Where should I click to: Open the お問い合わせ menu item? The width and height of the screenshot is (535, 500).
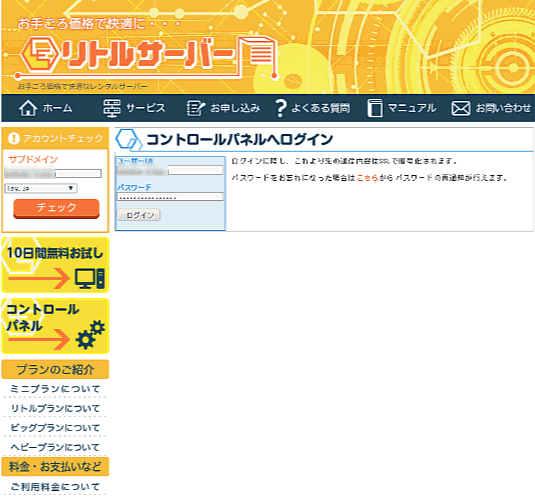pos(491,109)
